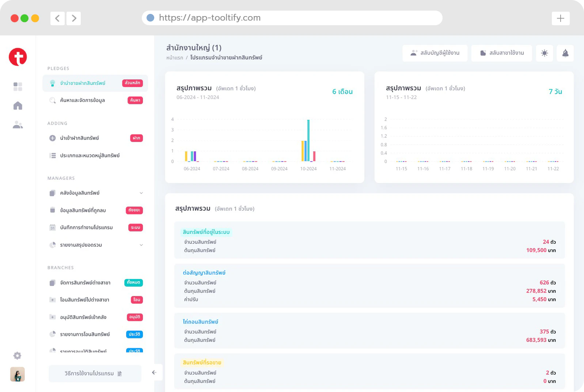Open the dashboard grid icon in left rail
Screen dimensions: 584x392
pyautogui.click(x=18, y=86)
